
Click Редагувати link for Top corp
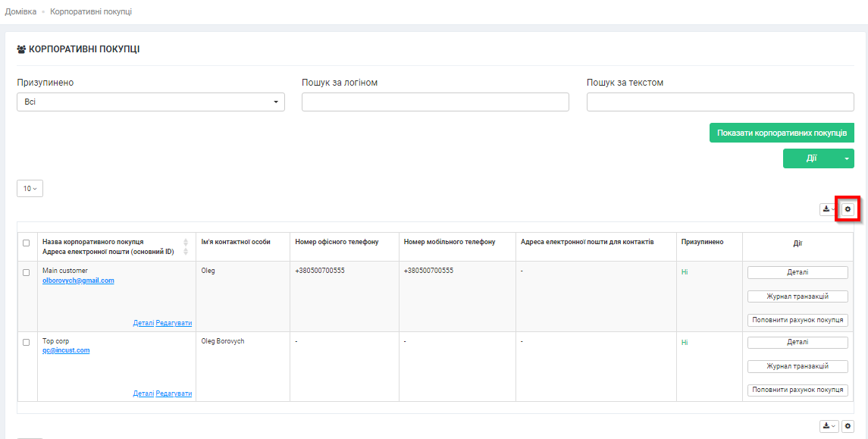click(174, 394)
